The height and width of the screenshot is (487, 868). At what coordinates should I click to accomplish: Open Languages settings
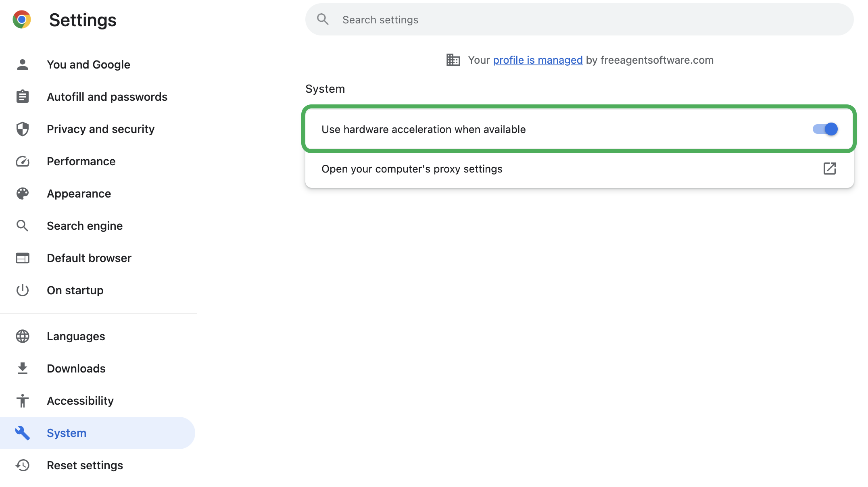[x=98, y=336]
